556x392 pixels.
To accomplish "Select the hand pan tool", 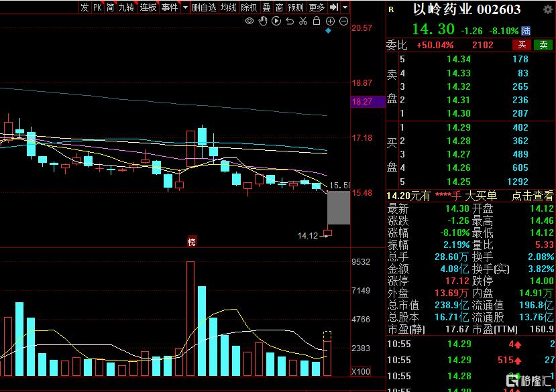I will coord(263,21).
